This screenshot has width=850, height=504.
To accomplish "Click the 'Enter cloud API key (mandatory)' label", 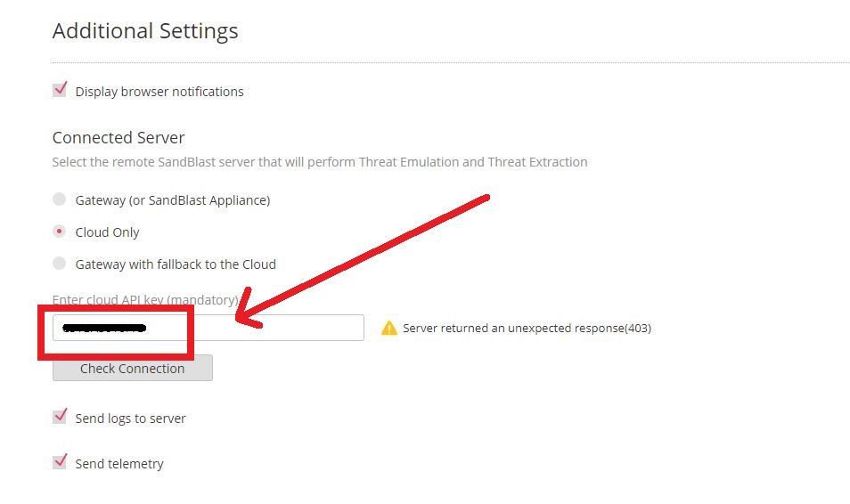I will click(x=145, y=300).
